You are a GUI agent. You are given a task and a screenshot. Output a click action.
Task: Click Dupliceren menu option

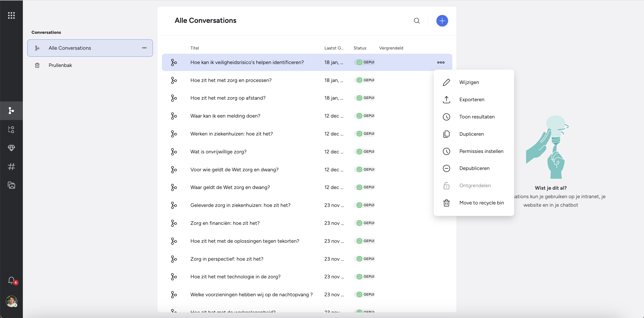pos(471,134)
